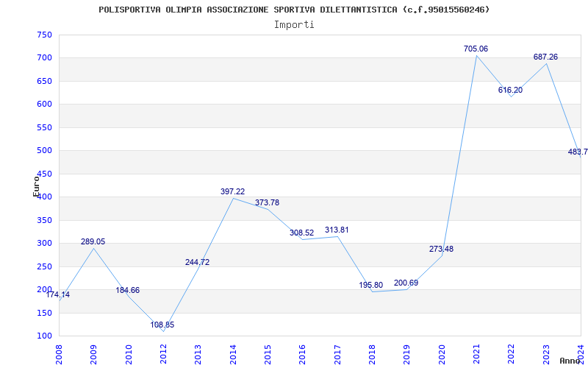Select the 616.20 data label
The height and width of the screenshot is (368, 588).
510,90
